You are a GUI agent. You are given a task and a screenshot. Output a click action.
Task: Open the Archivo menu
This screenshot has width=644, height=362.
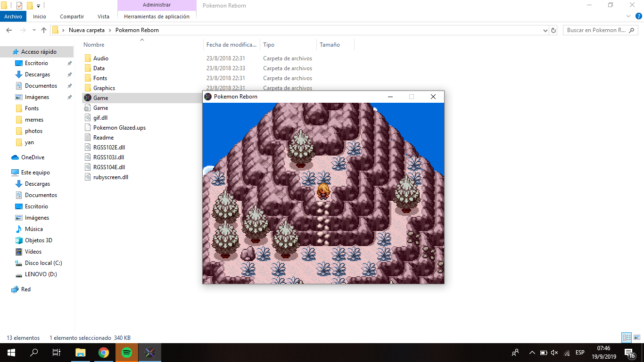coord(13,16)
